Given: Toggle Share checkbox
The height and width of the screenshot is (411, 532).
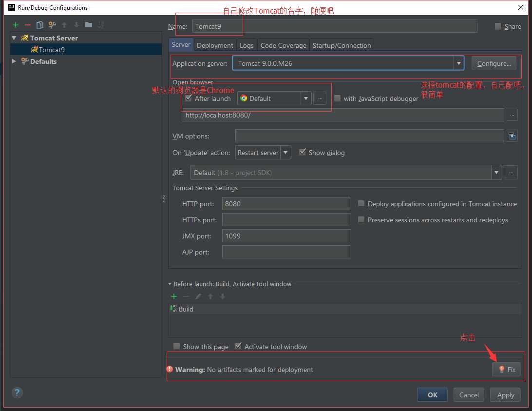Looking at the screenshot, I should click(498, 26).
